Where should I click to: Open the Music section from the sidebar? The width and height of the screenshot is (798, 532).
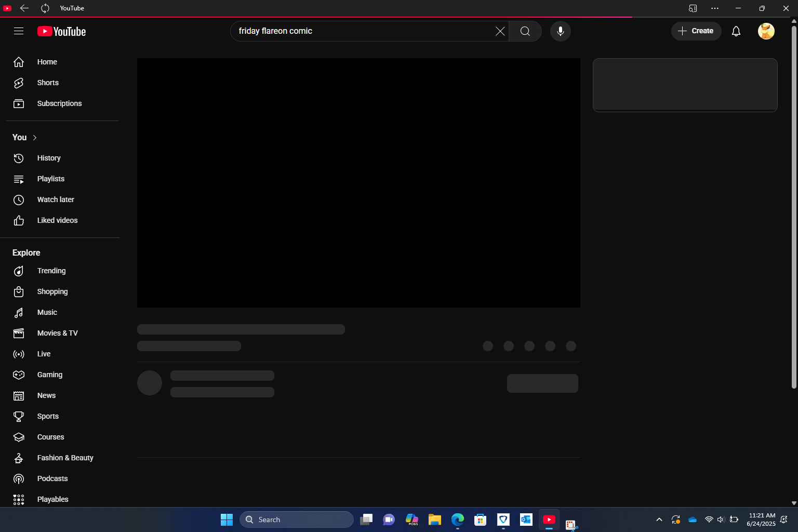pyautogui.click(x=47, y=312)
